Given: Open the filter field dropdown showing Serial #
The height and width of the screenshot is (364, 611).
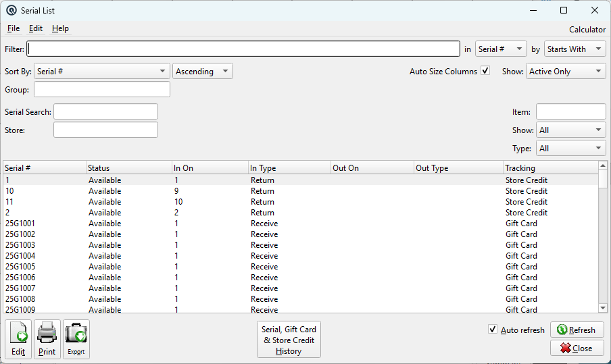Looking at the screenshot, I should tap(501, 49).
